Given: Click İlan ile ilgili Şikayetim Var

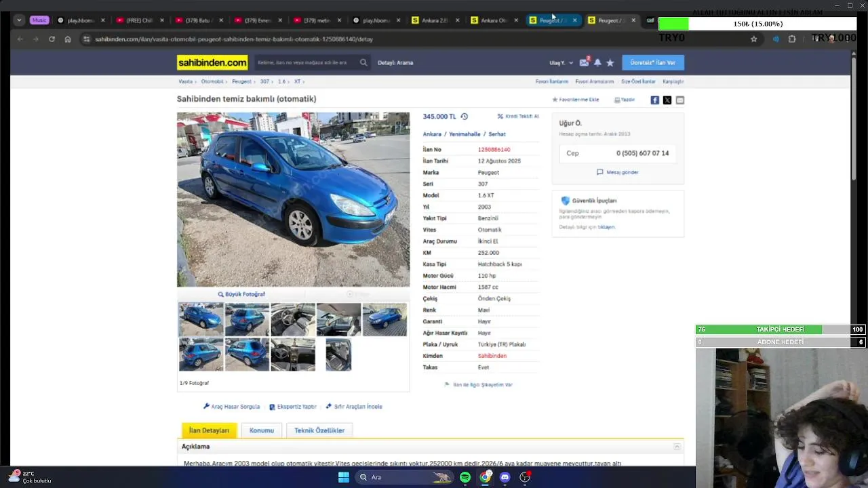Looking at the screenshot, I should [x=479, y=384].
